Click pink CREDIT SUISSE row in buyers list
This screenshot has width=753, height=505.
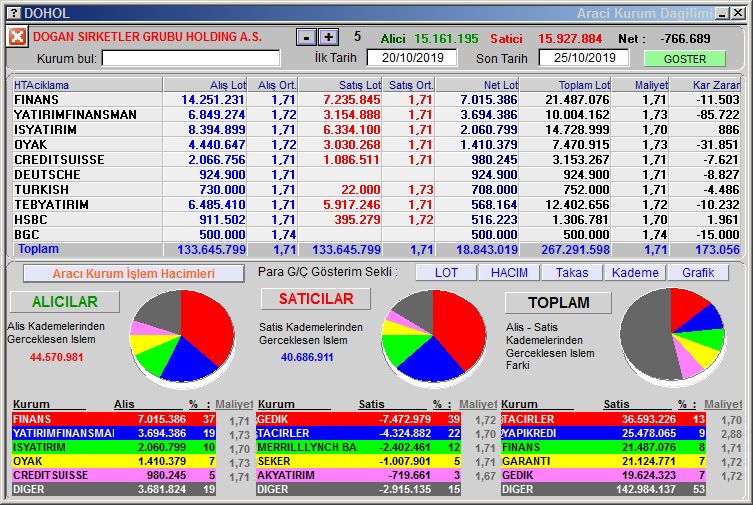click(114, 475)
